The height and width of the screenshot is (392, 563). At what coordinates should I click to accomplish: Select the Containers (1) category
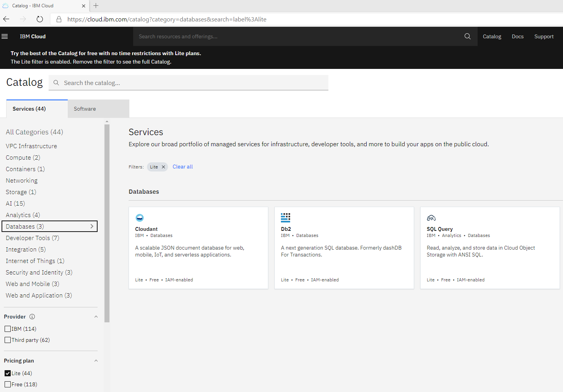(x=25, y=169)
